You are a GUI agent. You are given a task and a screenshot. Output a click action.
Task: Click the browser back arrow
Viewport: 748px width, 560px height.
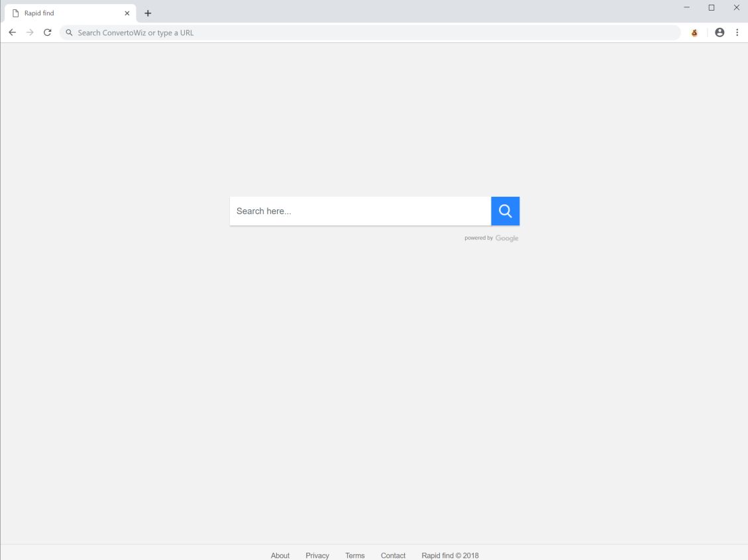click(13, 32)
